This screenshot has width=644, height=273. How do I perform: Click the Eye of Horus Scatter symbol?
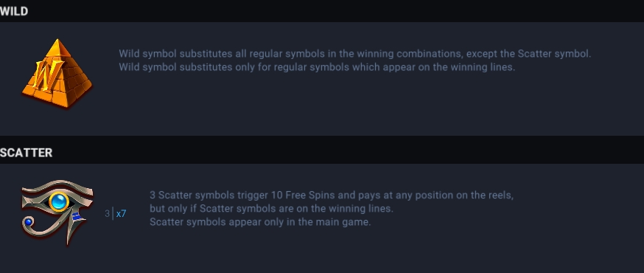point(57,212)
